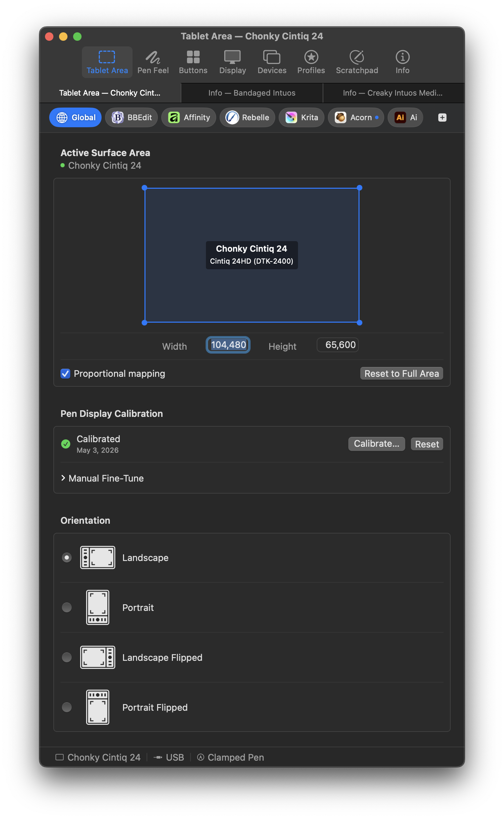504x819 pixels.
Task: Click the Cintiq 24HD (DTK-2400) label
Action: pyautogui.click(x=252, y=261)
